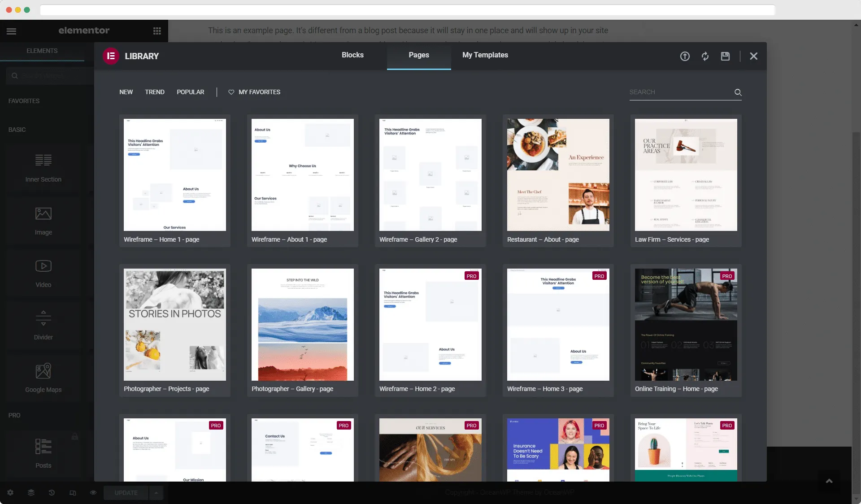Screen dimensions: 861x504
Task: Select the Google Maps widget
Action: click(x=43, y=377)
